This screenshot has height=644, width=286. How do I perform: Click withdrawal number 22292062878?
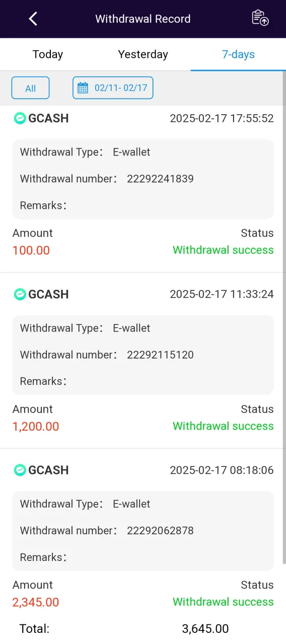point(160,530)
